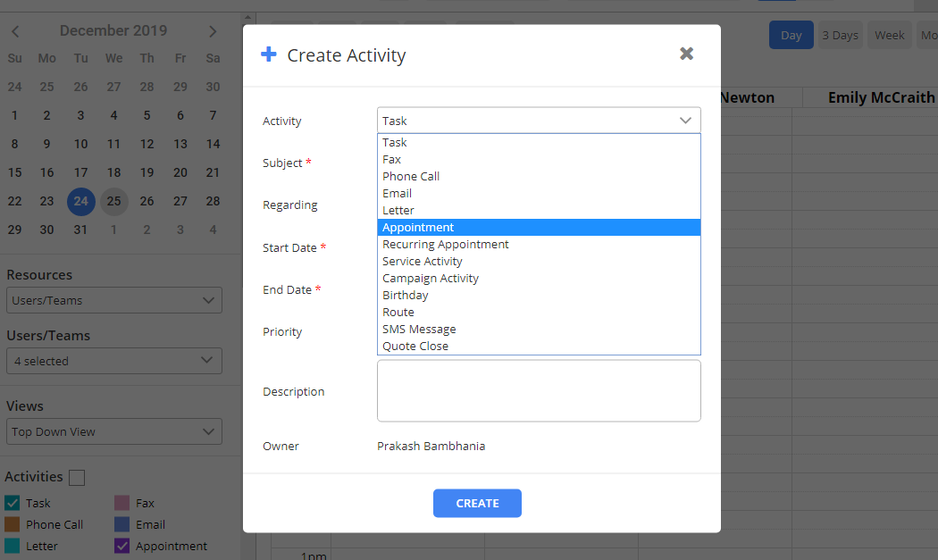938x560 pixels.
Task: Click the plus icon beside Create Activity title
Action: coord(269,54)
